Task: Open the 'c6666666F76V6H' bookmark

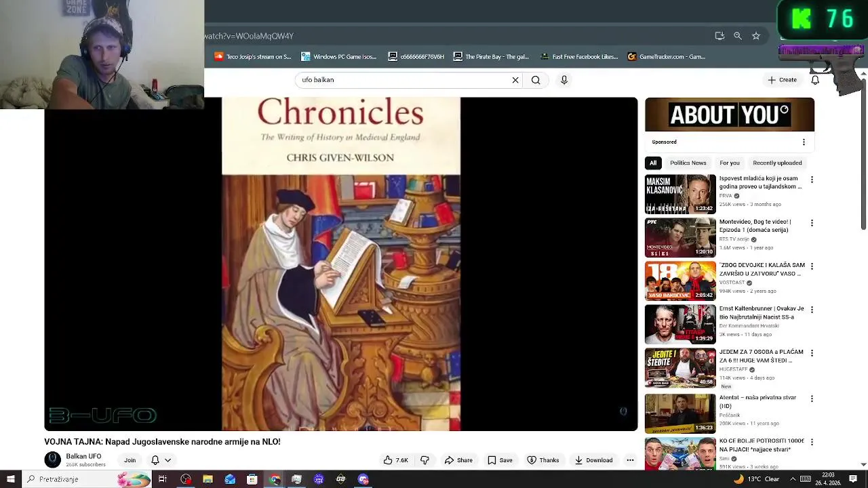Action: pos(416,57)
